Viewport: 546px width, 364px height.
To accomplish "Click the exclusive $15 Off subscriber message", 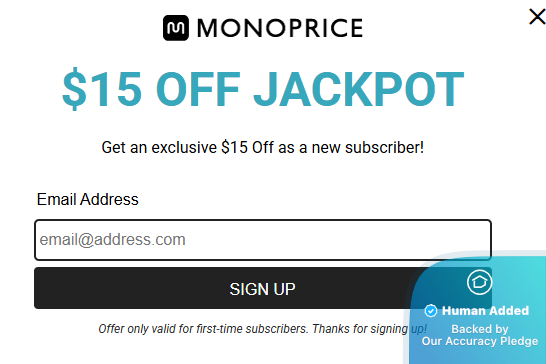I will click(x=263, y=147).
